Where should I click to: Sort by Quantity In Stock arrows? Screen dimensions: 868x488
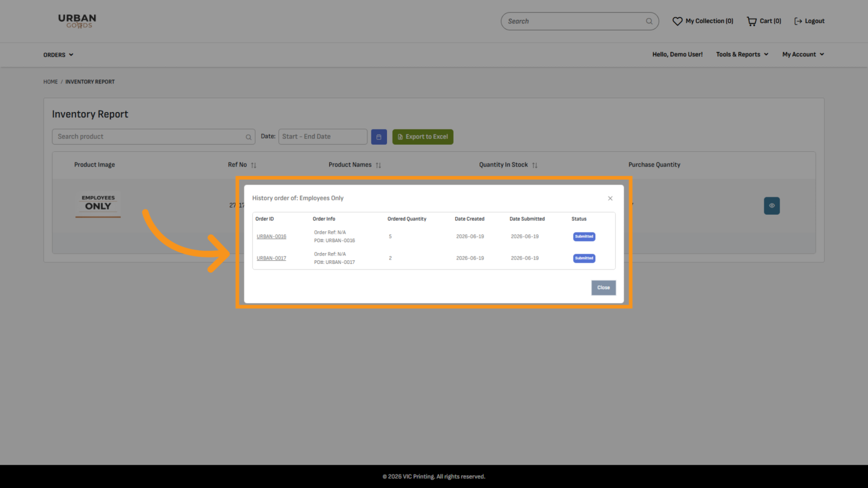pos(535,165)
